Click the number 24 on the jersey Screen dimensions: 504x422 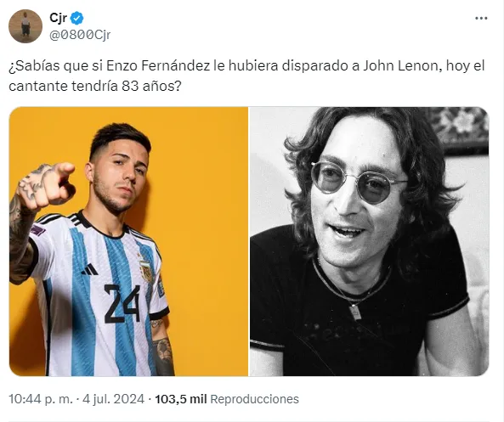pyautogui.click(x=122, y=304)
